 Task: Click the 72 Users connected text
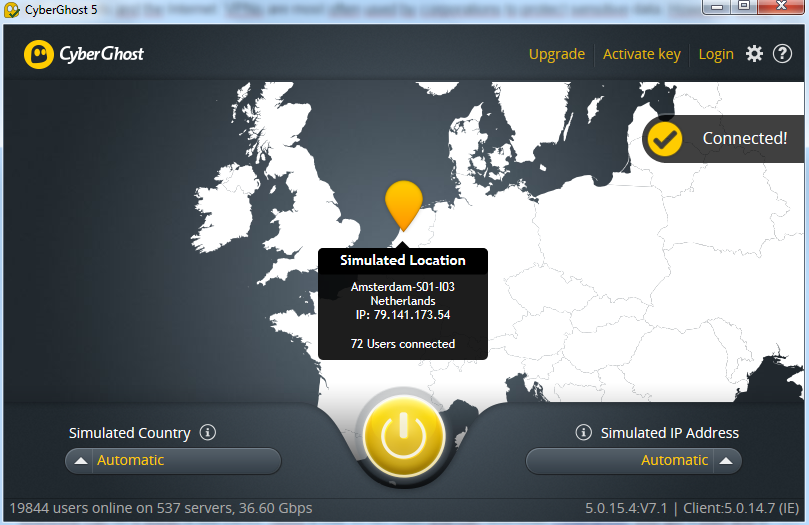[x=403, y=343]
